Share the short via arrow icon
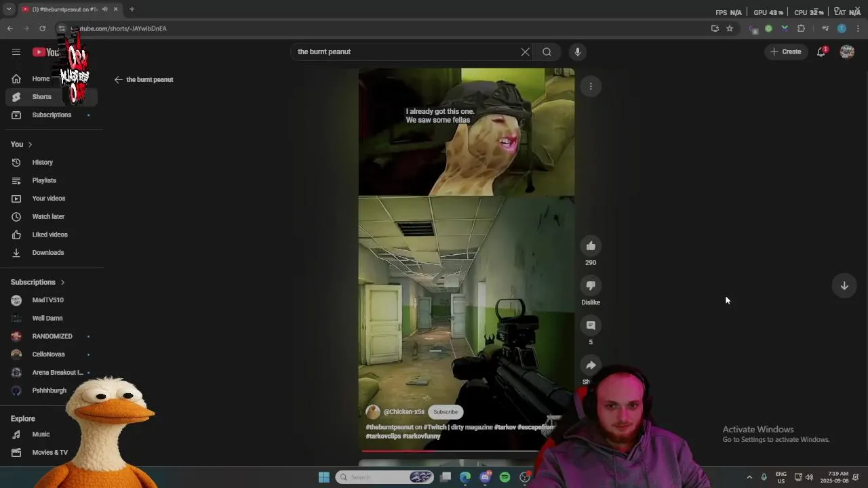 click(591, 365)
